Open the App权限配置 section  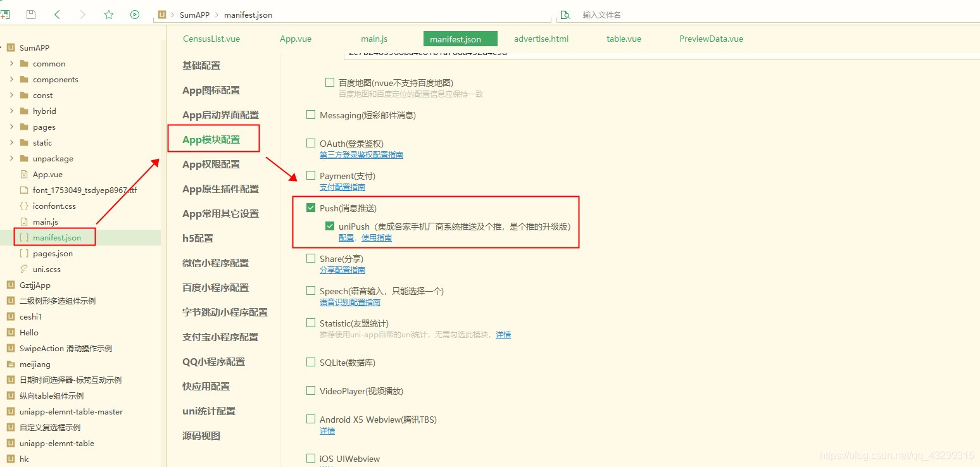click(x=211, y=164)
